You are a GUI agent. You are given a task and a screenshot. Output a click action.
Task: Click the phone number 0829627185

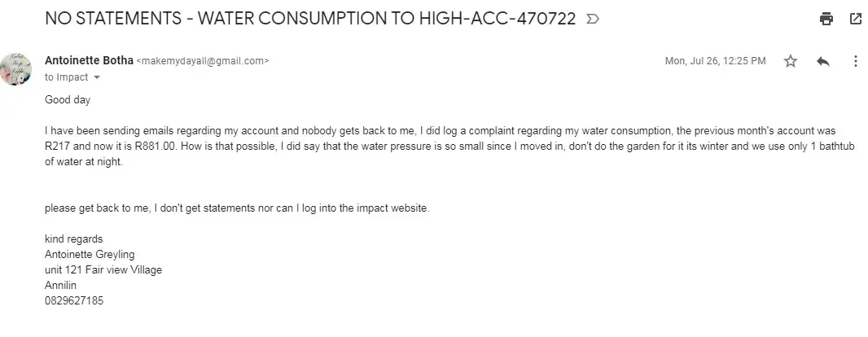coord(74,300)
